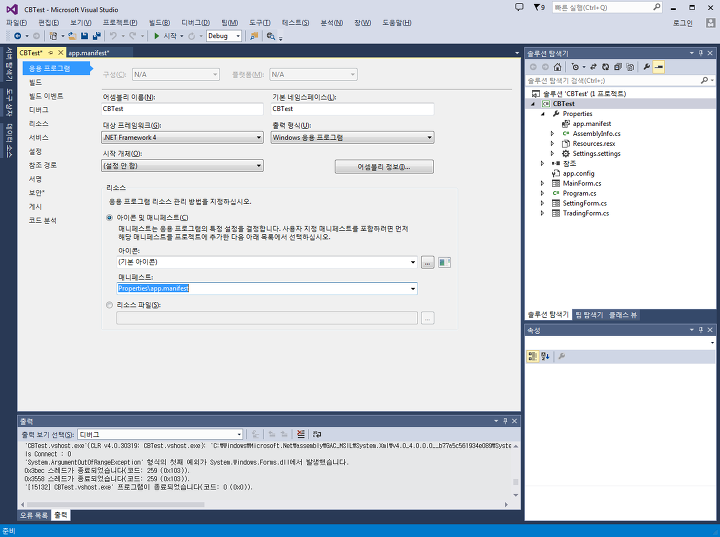Click the properties wrench icon in Solution Explorer
The height and width of the screenshot is (537, 720).
(x=647, y=67)
